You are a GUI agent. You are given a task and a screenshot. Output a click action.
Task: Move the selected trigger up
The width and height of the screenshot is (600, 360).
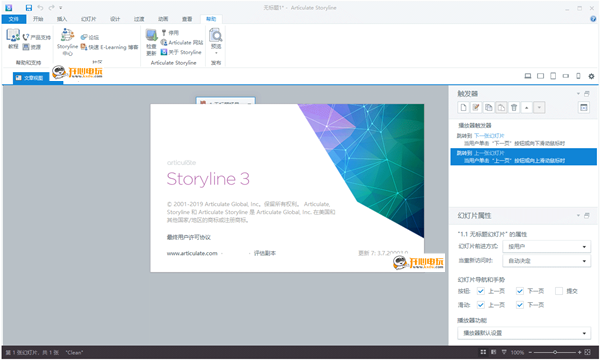[x=527, y=108]
